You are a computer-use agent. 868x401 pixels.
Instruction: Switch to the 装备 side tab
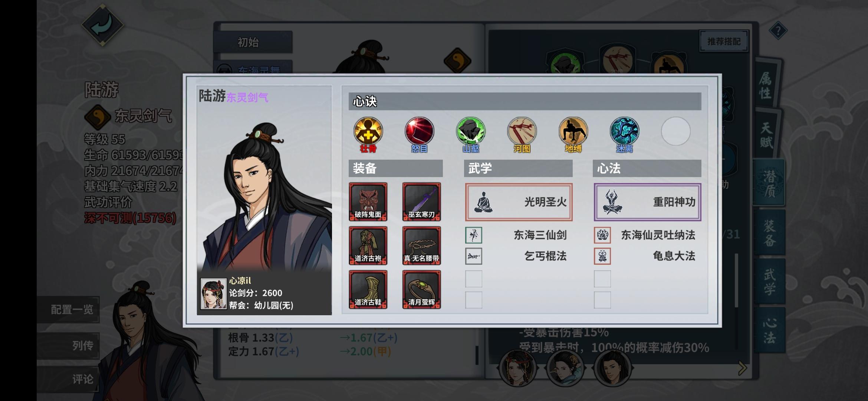pos(770,233)
